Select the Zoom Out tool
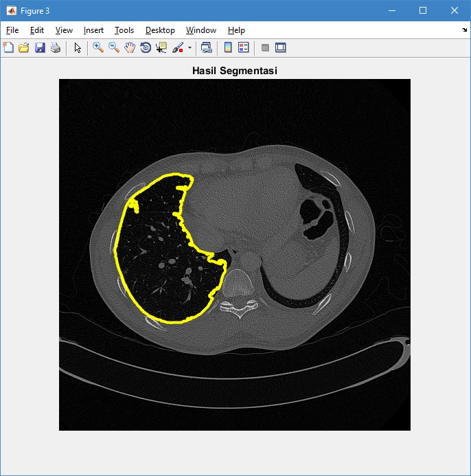This screenshot has width=471, height=476. 114,47
